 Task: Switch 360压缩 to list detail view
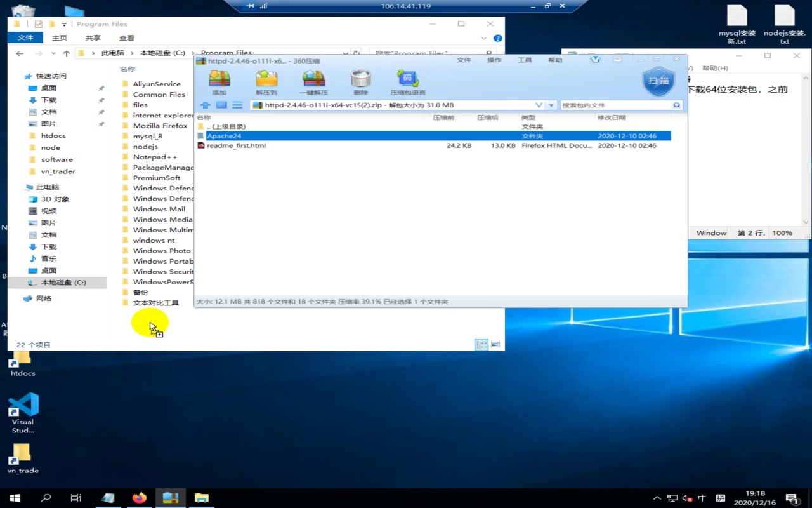(237, 105)
